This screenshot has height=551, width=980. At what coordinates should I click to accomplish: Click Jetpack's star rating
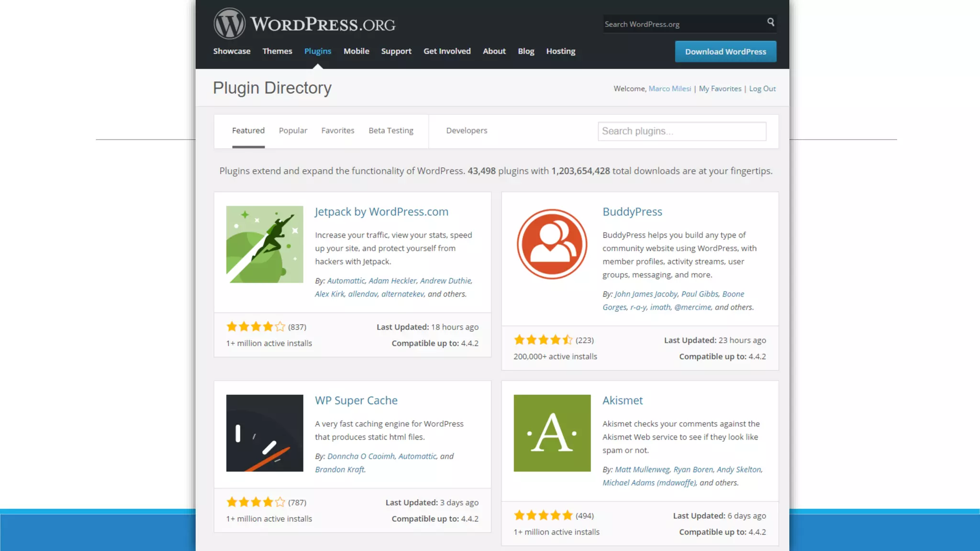[x=256, y=327]
